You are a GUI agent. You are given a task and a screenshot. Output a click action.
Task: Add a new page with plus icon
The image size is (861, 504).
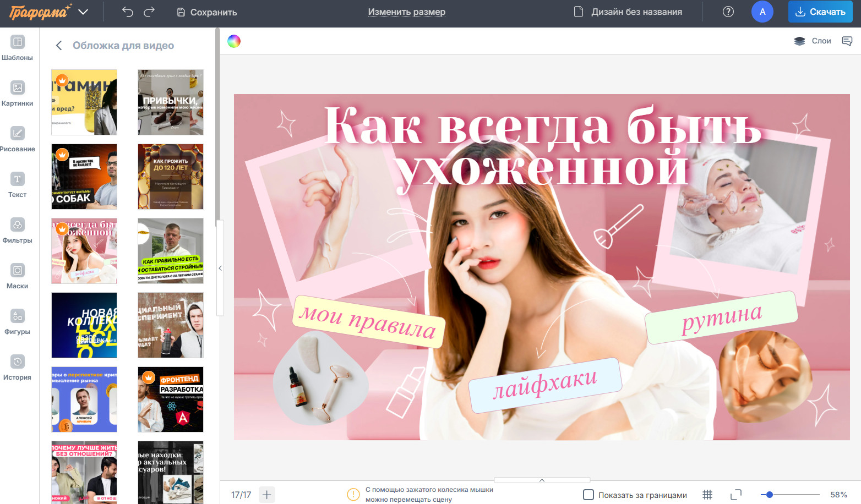click(x=266, y=495)
